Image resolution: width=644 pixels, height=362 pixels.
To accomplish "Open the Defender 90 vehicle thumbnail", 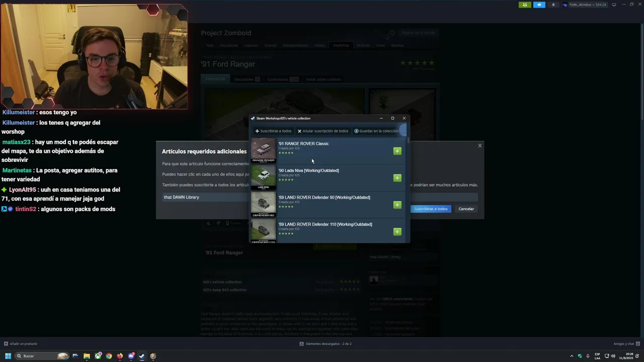I will [x=263, y=204].
